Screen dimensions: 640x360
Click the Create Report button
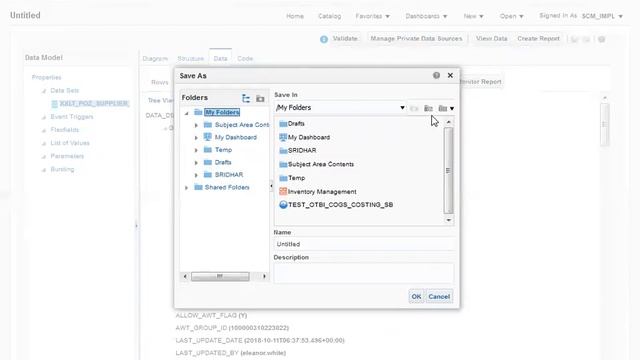538,38
